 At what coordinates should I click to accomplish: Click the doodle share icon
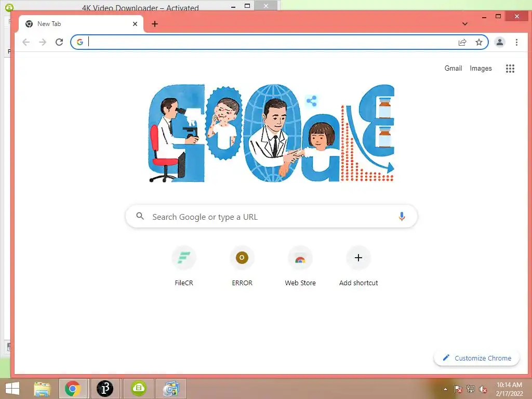(311, 101)
